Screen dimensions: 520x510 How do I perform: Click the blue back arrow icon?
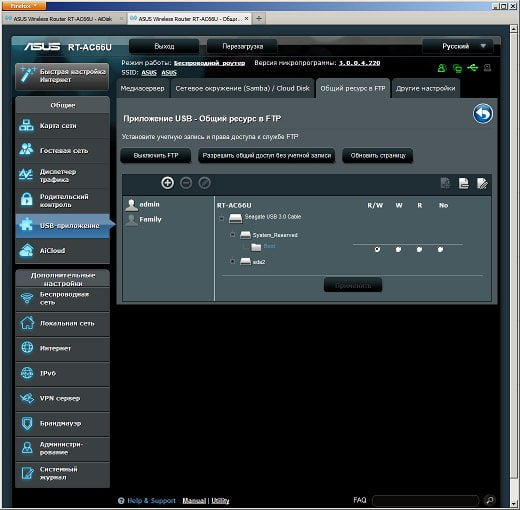pyautogui.click(x=483, y=114)
